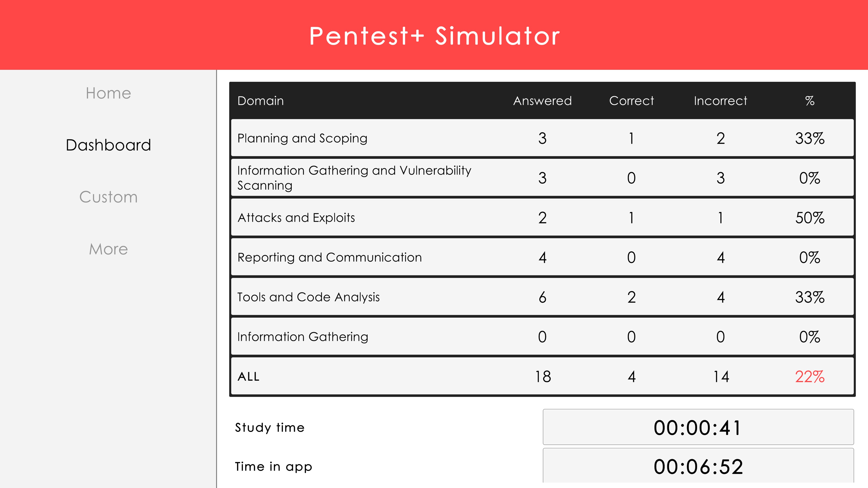Image resolution: width=868 pixels, height=488 pixels.
Task: Click the Incorrect column header
Action: pos(720,101)
